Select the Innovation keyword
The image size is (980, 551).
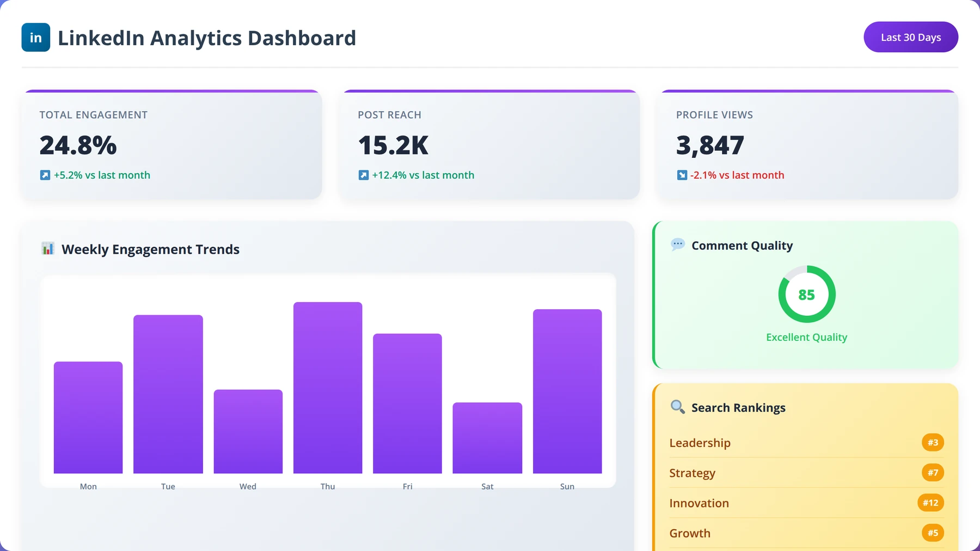[x=699, y=503]
